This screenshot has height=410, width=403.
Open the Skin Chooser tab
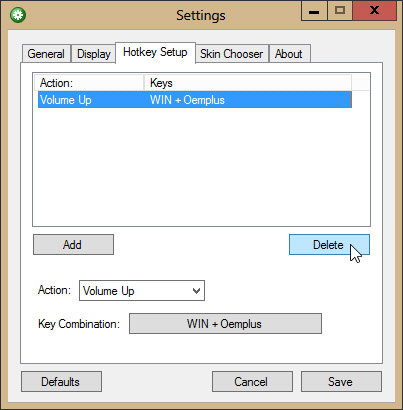[232, 54]
